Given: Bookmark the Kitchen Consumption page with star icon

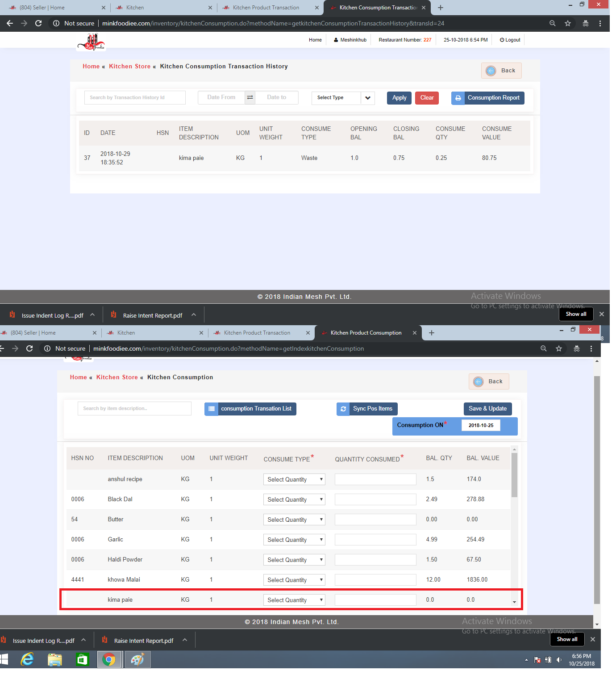Looking at the screenshot, I should coord(559,348).
